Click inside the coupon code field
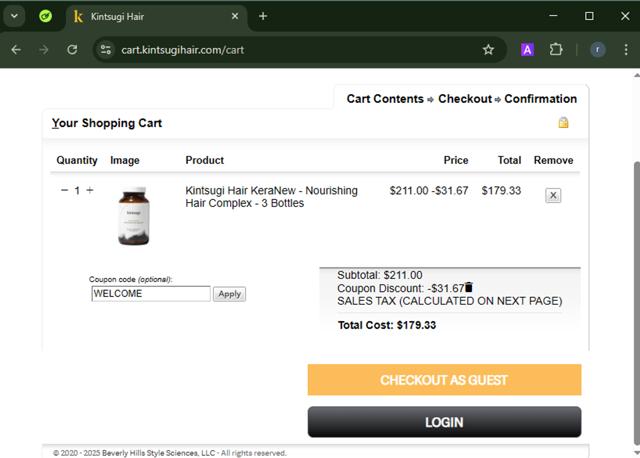This screenshot has width=640, height=458. [151, 294]
